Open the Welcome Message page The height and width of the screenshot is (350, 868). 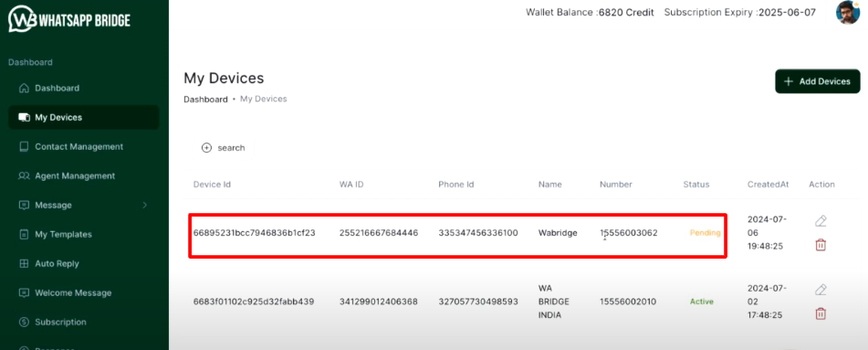point(84,292)
